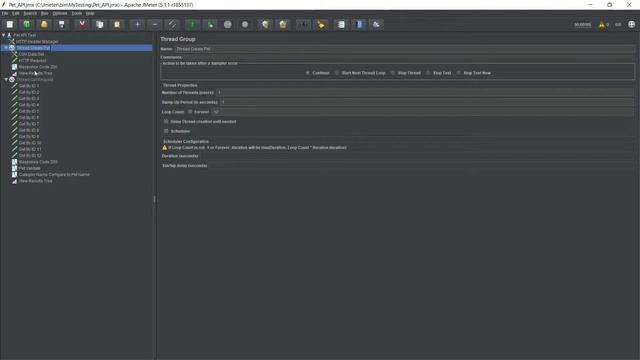Click the New test plan toolbar icon

(9, 24)
